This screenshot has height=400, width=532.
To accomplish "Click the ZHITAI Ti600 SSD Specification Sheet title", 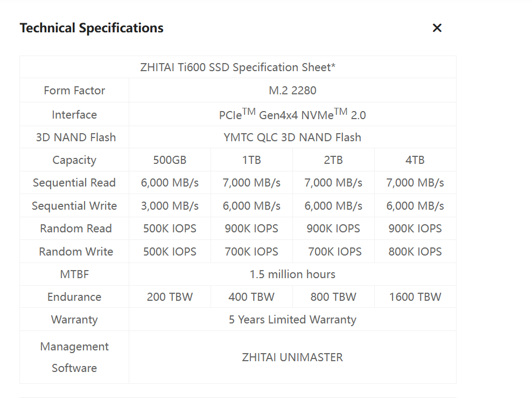I will [x=237, y=67].
